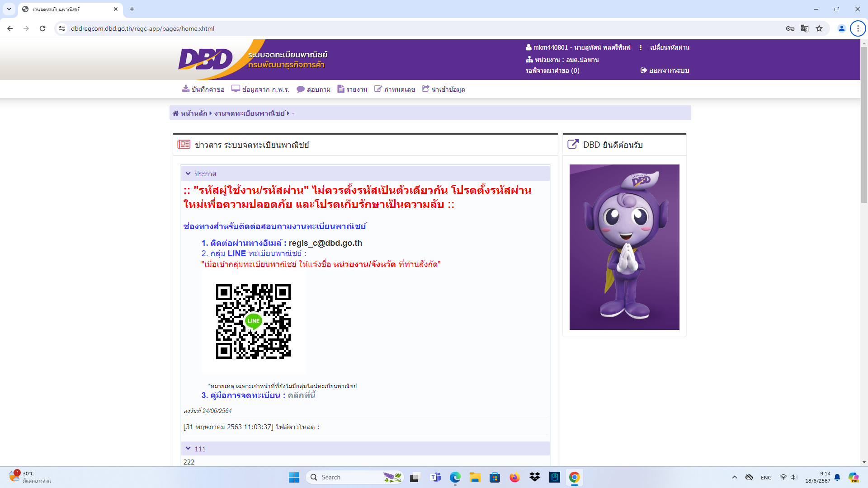Click the taskbar Search box
This screenshot has width=868, height=488.
coord(355,477)
